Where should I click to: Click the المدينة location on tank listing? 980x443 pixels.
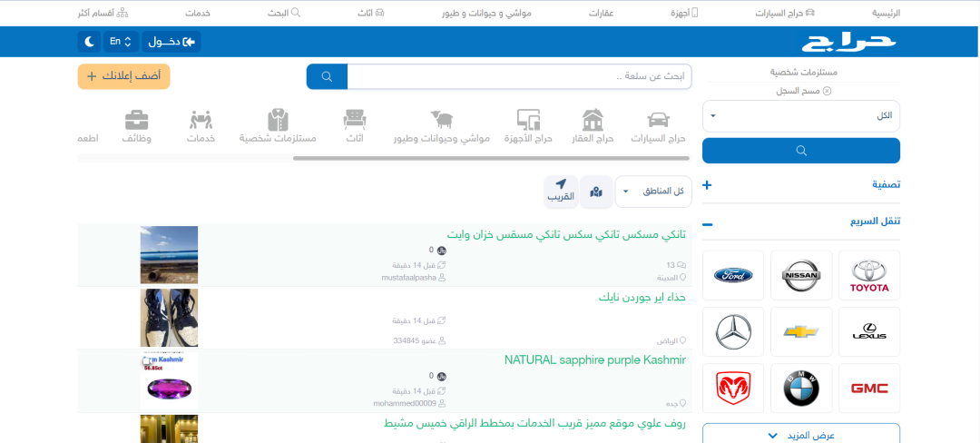[x=671, y=278]
